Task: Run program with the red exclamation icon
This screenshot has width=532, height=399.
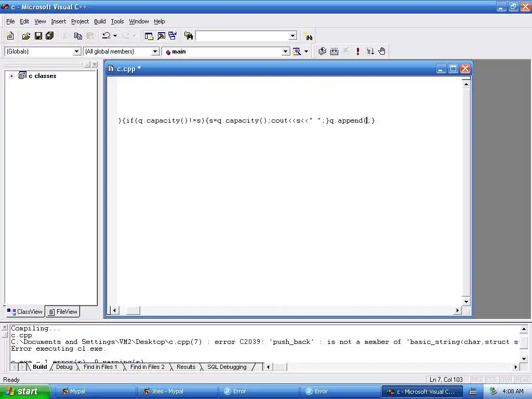Action: click(357, 51)
